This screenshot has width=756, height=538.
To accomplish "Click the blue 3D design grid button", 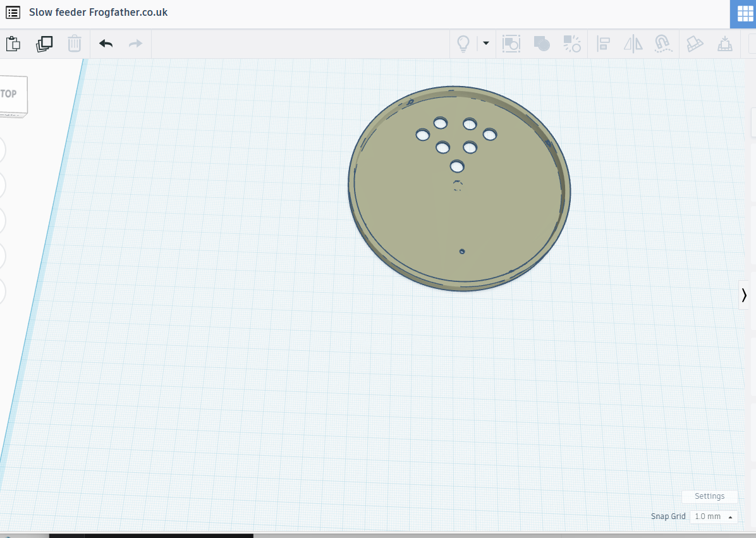I will (743, 14).
